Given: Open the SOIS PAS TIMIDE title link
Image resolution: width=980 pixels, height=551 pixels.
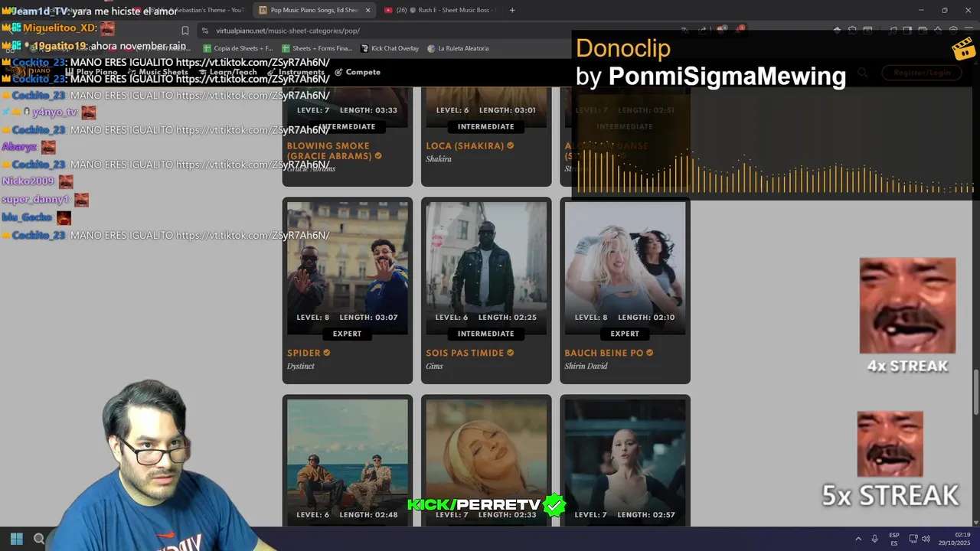Looking at the screenshot, I should click(x=465, y=353).
